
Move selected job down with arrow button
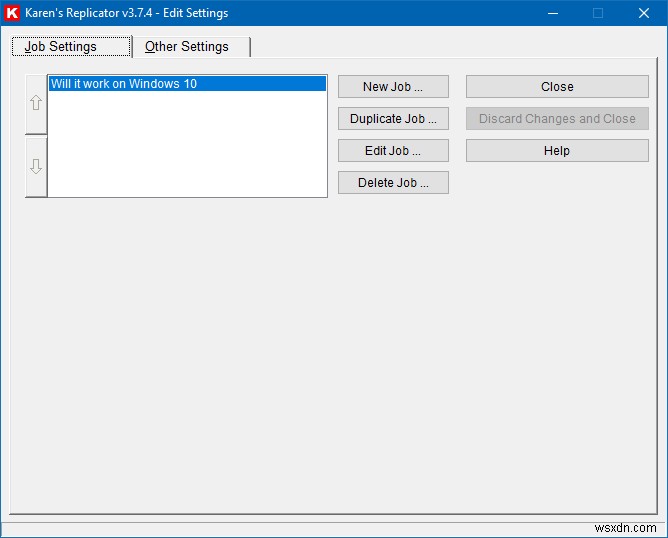[36, 167]
